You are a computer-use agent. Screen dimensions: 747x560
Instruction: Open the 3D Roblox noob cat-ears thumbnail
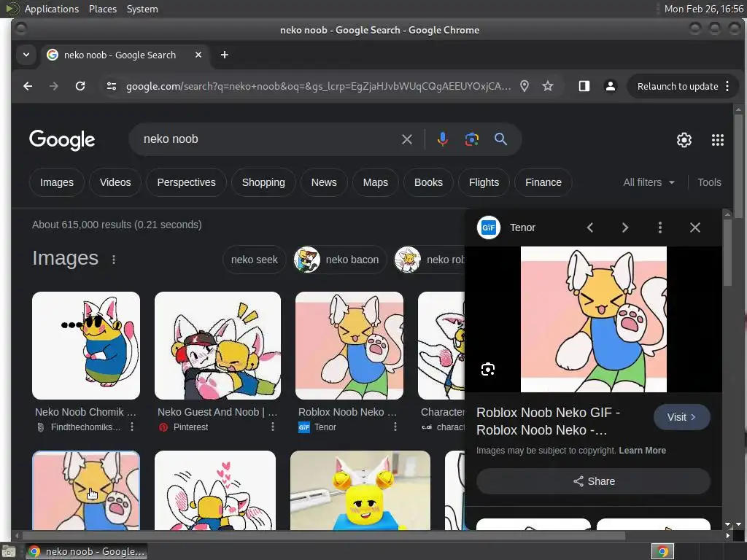pyautogui.click(x=360, y=491)
